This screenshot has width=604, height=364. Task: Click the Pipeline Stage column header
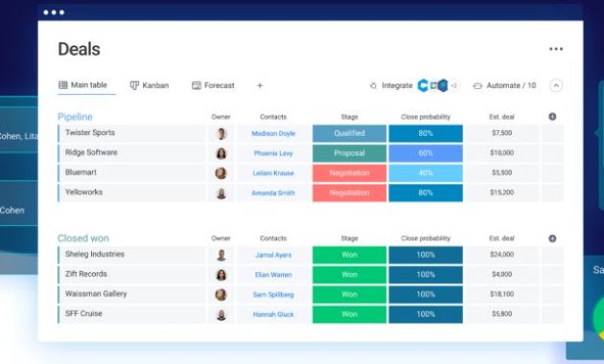click(349, 117)
